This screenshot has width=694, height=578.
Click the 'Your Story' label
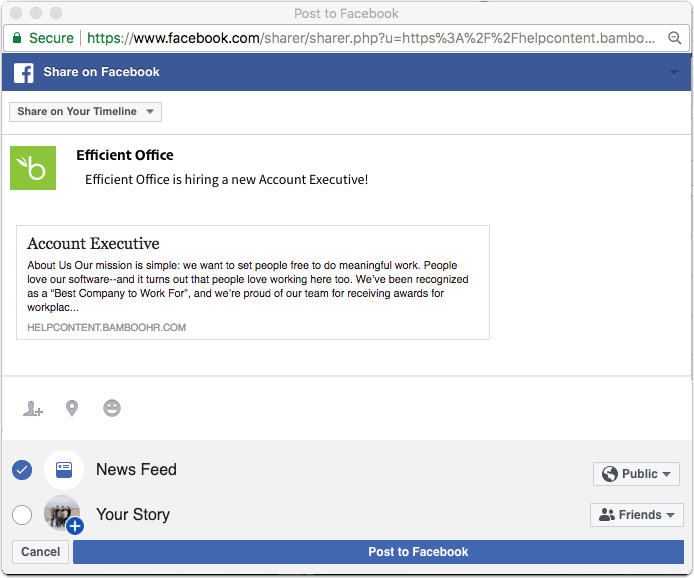(133, 515)
